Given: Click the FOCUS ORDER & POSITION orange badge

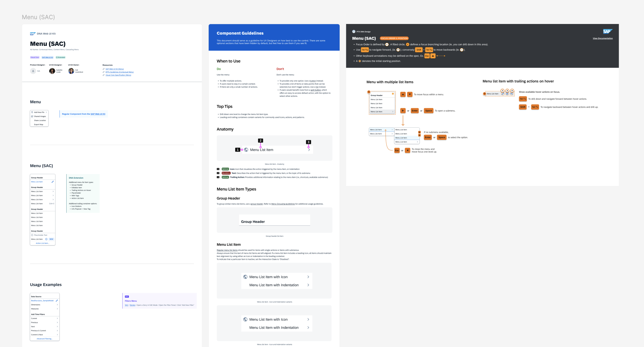Looking at the screenshot, I should 394,38.
